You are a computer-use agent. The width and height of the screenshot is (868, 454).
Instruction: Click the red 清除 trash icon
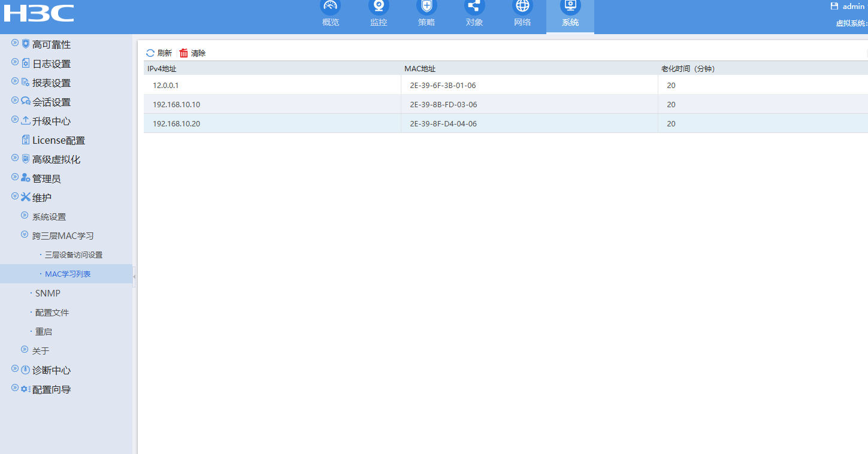(x=184, y=53)
